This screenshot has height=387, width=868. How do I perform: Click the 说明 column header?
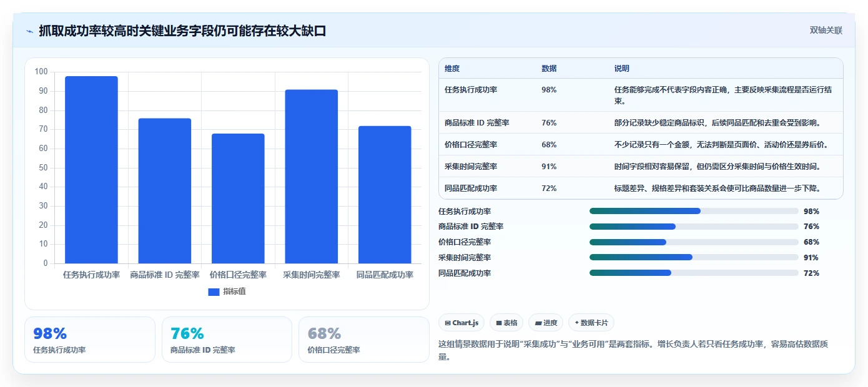pyautogui.click(x=622, y=69)
